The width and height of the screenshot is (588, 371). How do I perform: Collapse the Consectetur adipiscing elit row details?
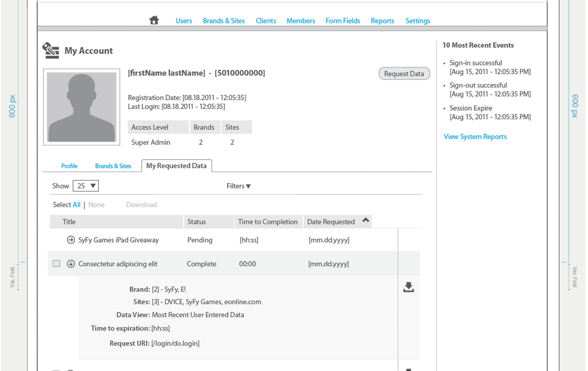(71, 264)
